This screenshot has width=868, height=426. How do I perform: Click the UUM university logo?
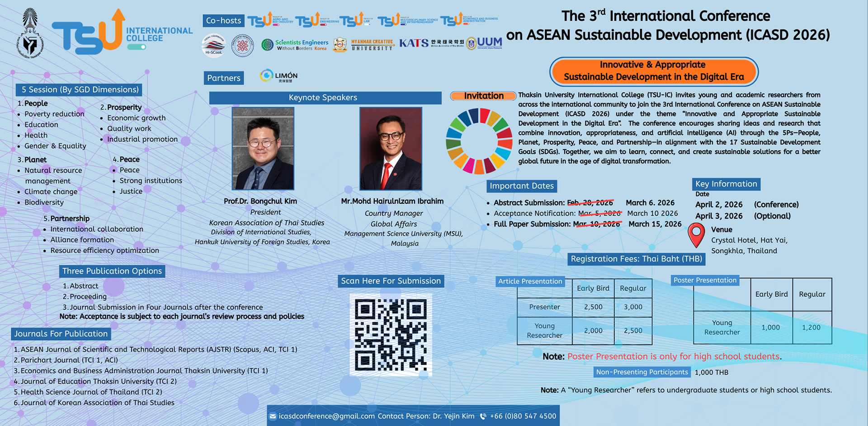[x=484, y=43]
